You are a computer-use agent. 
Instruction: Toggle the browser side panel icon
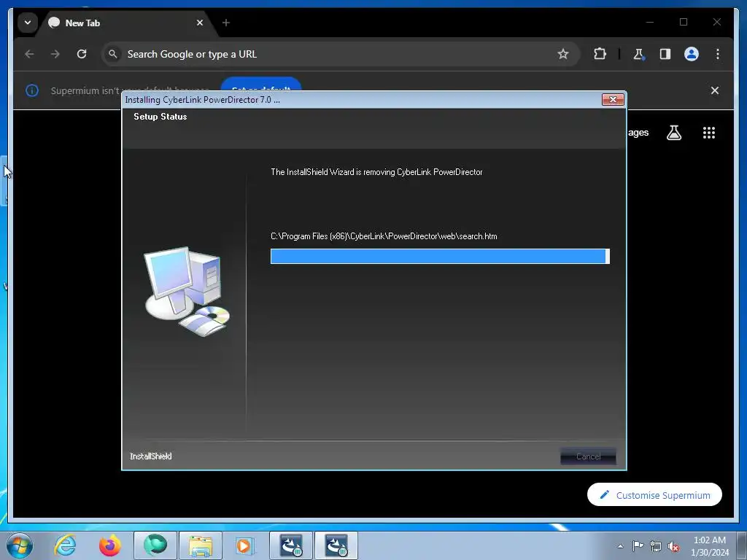point(665,54)
